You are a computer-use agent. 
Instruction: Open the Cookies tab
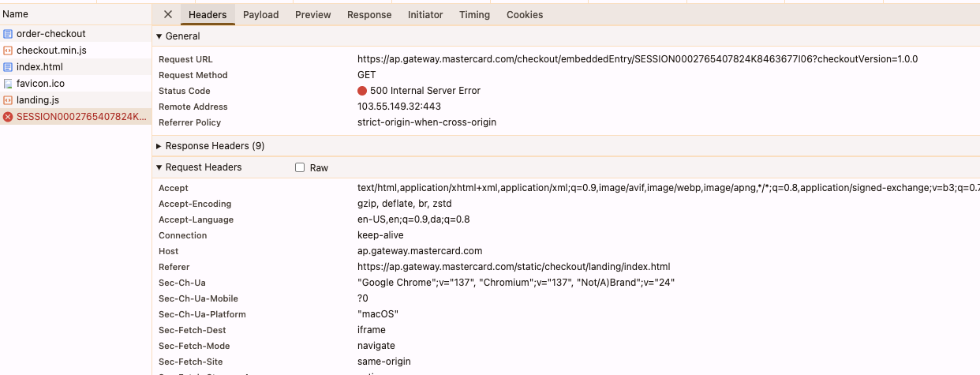point(525,14)
